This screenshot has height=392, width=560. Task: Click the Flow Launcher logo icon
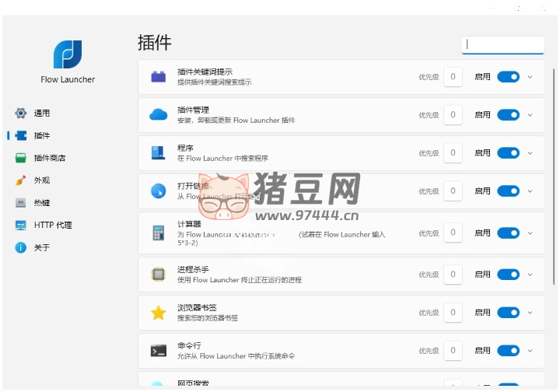[68, 54]
